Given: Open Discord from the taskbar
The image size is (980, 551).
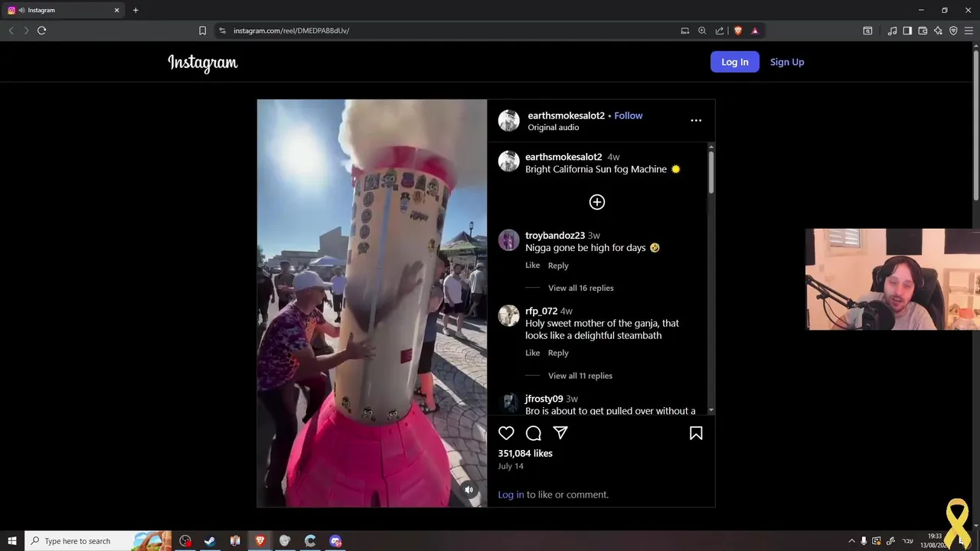Looking at the screenshot, I should [x=335, y=541].
